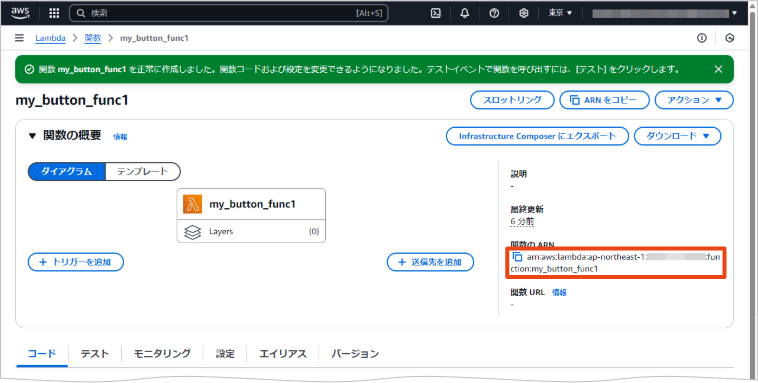Click the ARN text ending my_button_func1
The height and width of the screenshot is (383, 758).
615,263
